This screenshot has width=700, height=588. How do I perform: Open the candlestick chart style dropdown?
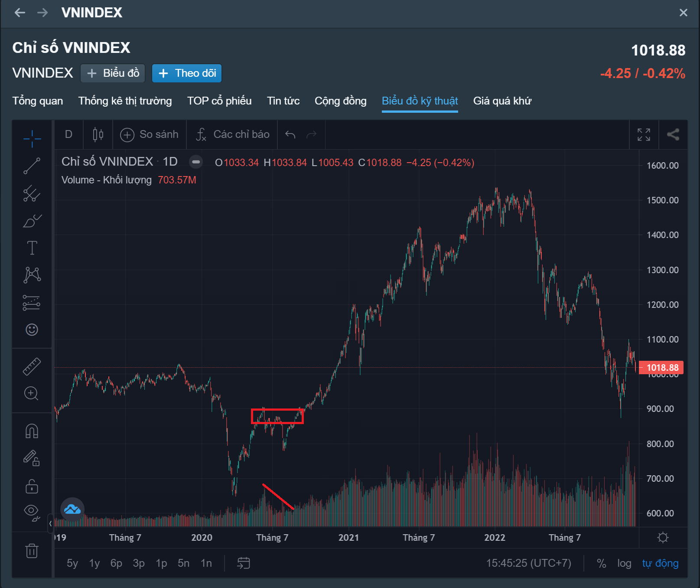point(98,134)
